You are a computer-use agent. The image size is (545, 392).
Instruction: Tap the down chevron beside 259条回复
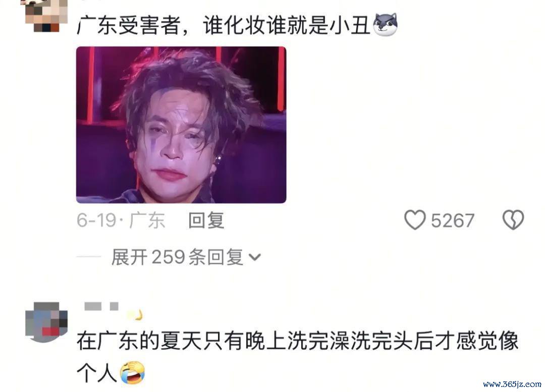click(x=255, y=257)
